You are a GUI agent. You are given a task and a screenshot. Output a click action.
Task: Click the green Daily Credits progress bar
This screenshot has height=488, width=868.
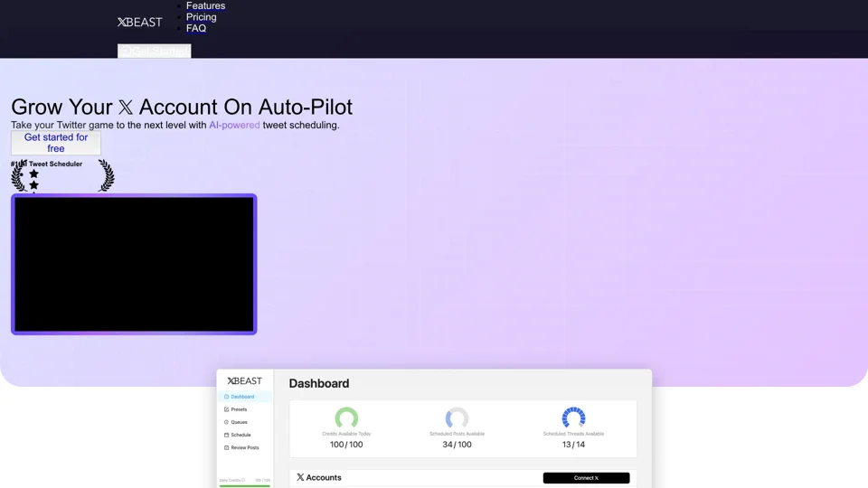(x=245, y=486)
